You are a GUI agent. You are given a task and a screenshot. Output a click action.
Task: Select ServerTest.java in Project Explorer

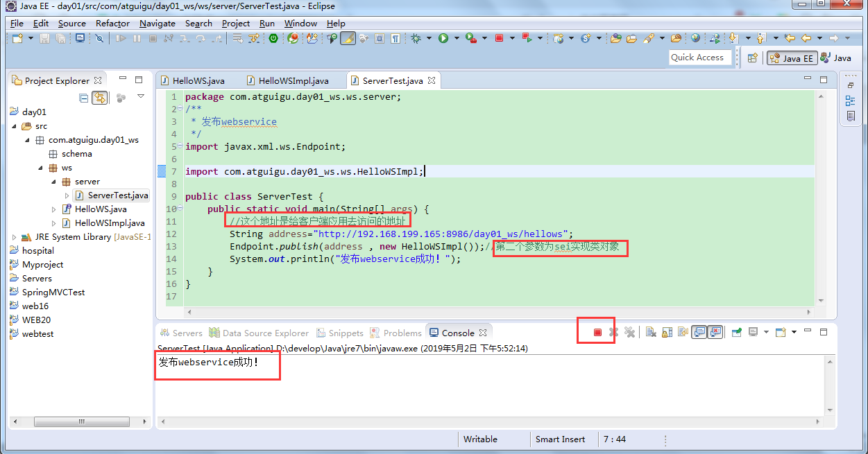[x=111, y=195]
